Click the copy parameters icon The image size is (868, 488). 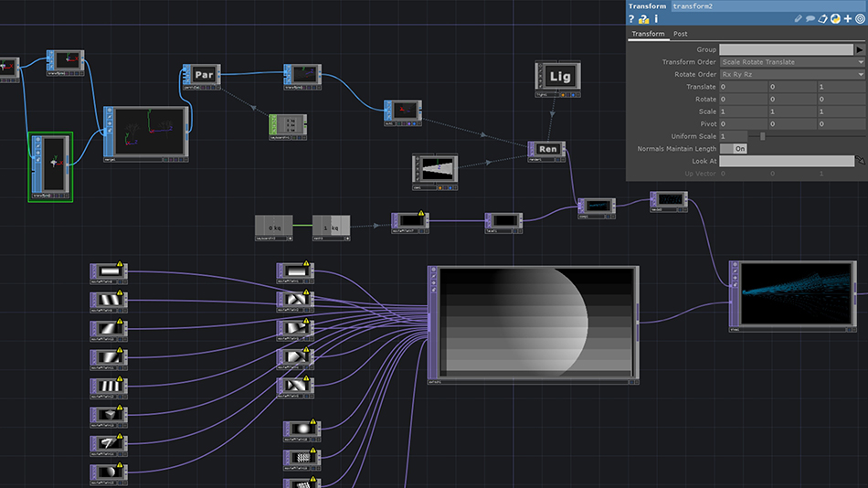[822, 19]
